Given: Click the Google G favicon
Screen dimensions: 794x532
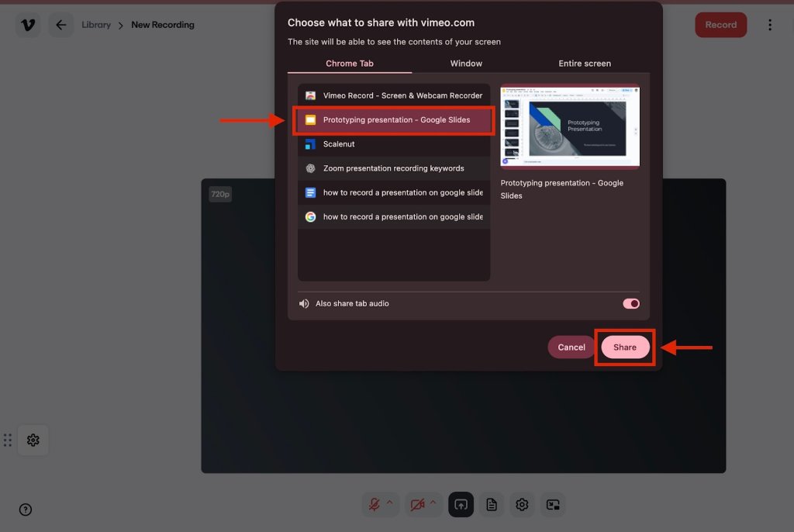Looking at the screenshot, I should click(310, 217).
